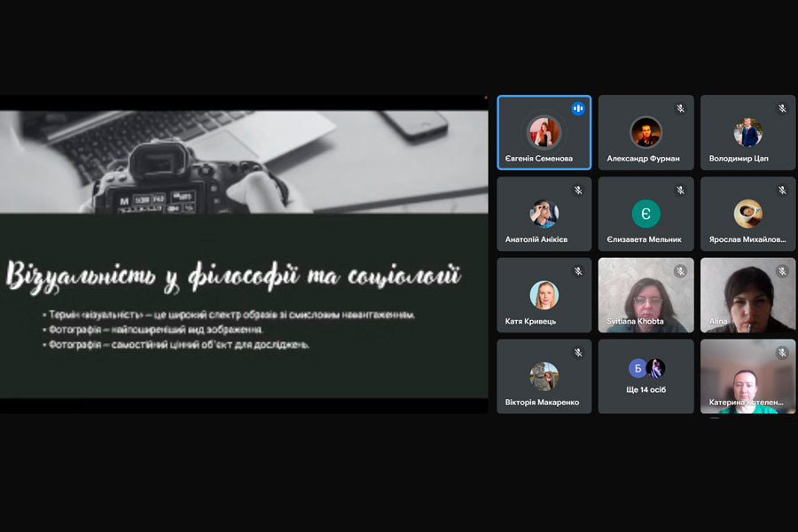Click muted mic icon on Анатолій Анікієв tile
This screenshot has width=798, height=532.
pyautogui.click(x=578, y=191)
